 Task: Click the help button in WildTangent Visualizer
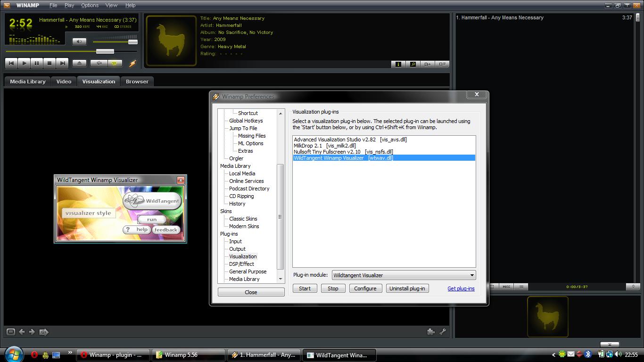(137, 230)
